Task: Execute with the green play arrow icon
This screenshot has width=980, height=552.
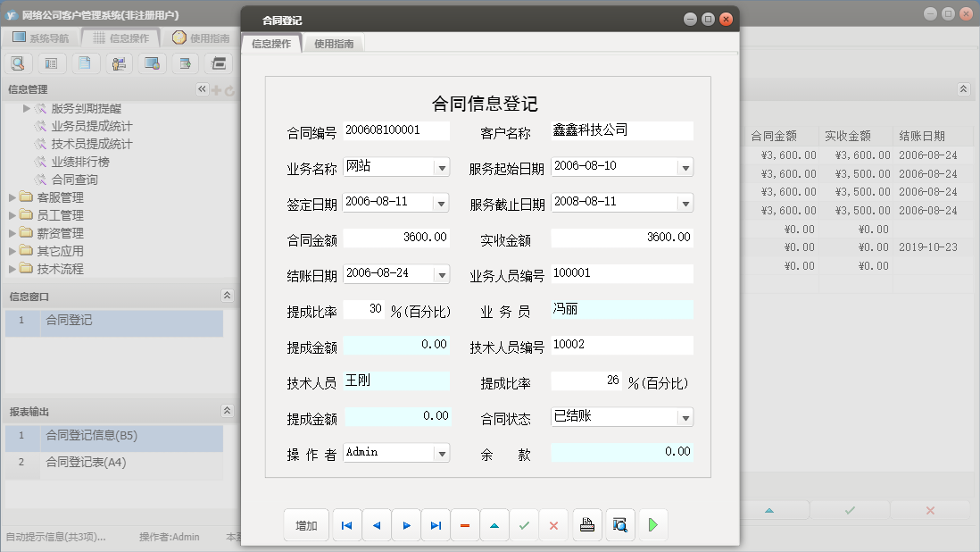Action: click(x=652, y=525)
